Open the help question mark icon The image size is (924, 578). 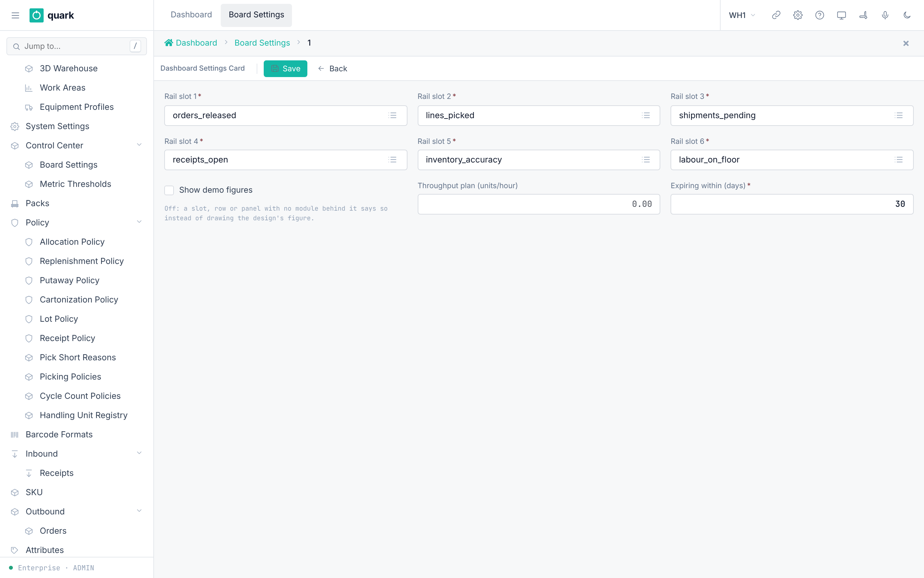819,15
